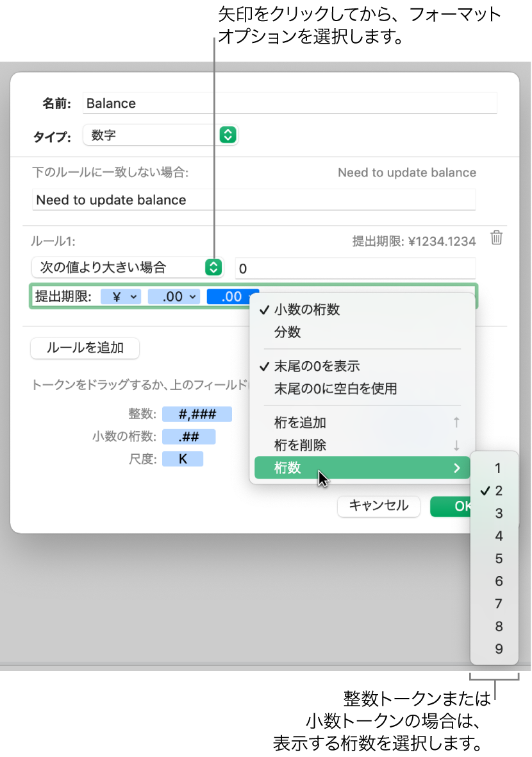Choose 4 digits in the submenu
Image resolution: width=532 pixels, height=757 pixels.
(495, 536)
